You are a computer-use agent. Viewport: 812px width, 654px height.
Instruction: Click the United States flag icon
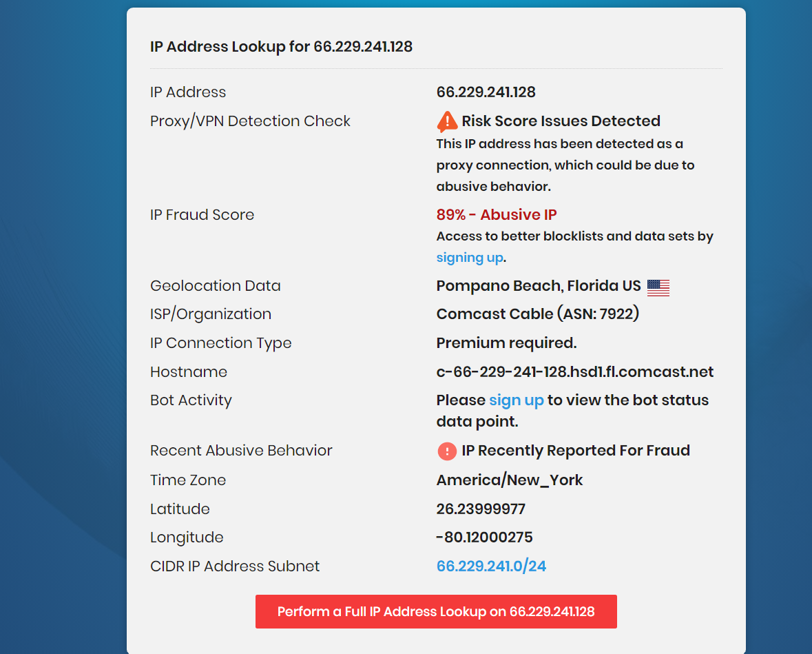(658, 287)
